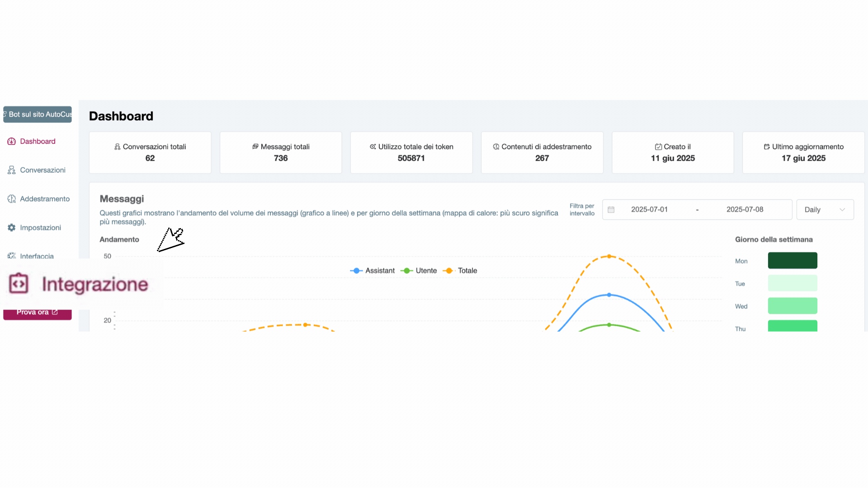Image resolution: width=868 pixels, height=488 pixels.
Task: Click the Impostazioni gear icon
Action: (x=12, y=228)
